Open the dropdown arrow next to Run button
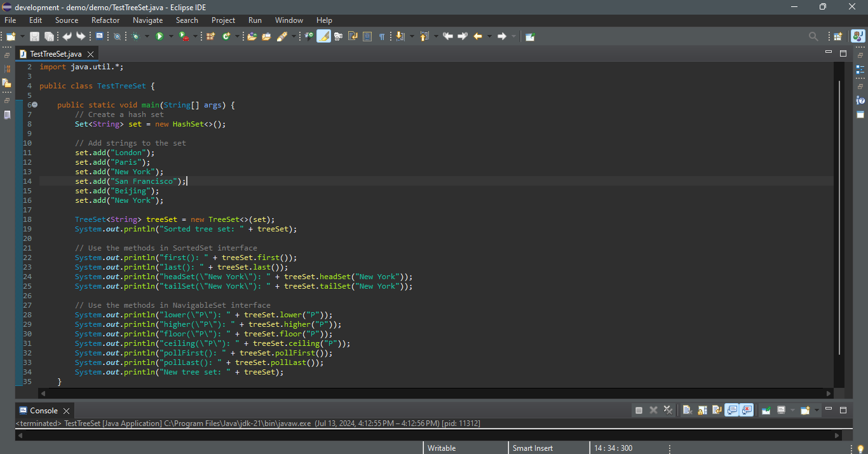Viewport: 868px width, 454px height. tap(171, 37)
